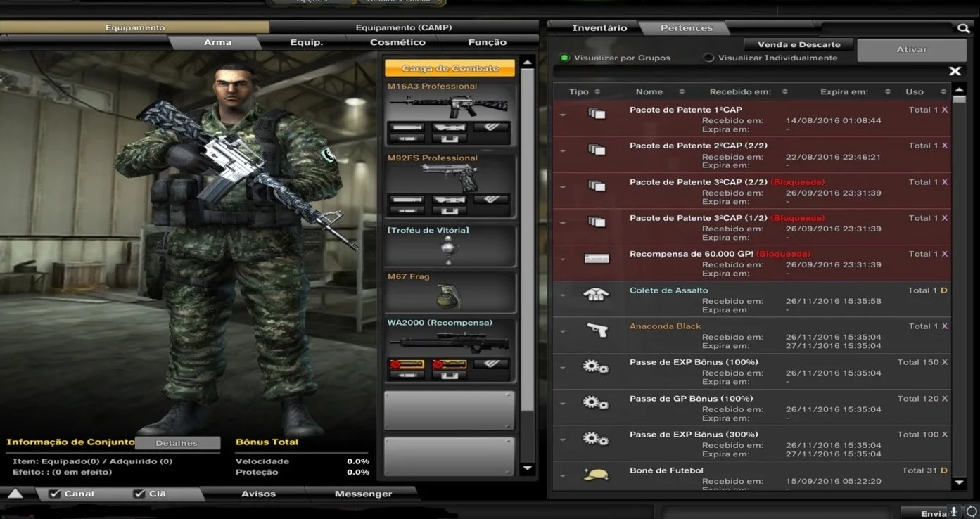Switch to the Inventário tab
The width and height of the screenshot is (980, 519).
(x=599, y=28)
